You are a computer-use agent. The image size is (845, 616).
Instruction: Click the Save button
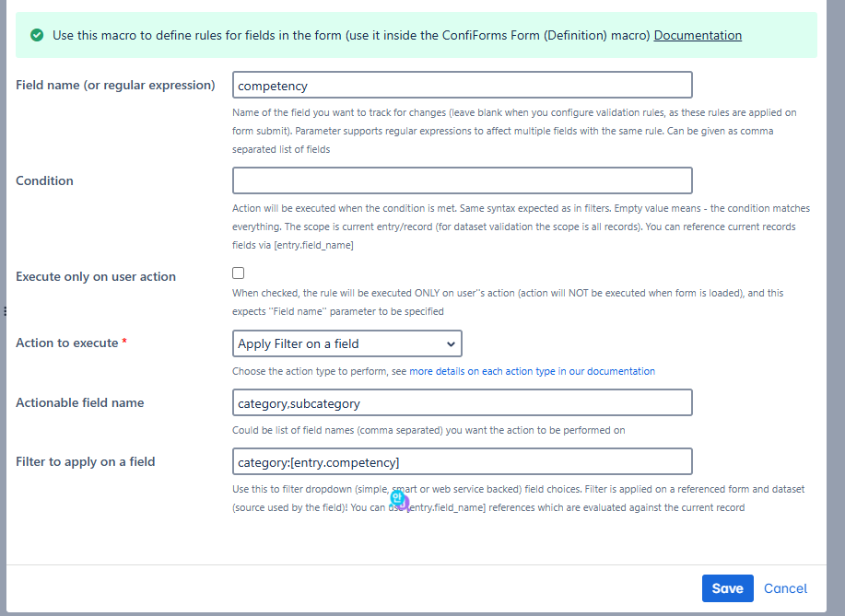[x=728, y=588]
